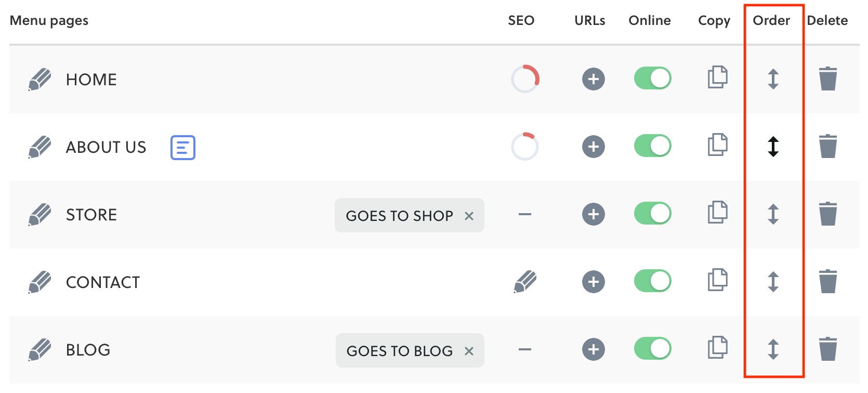Open the CONTACT page name
The height and width of the screenshot is (393, 868).
(x=103, y=282)
